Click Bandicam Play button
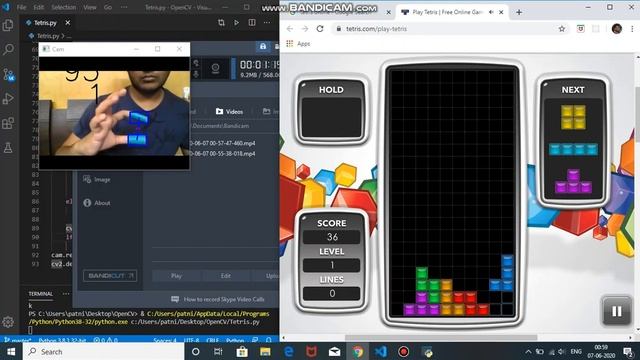640x360 pixels. tap(176, 276)
